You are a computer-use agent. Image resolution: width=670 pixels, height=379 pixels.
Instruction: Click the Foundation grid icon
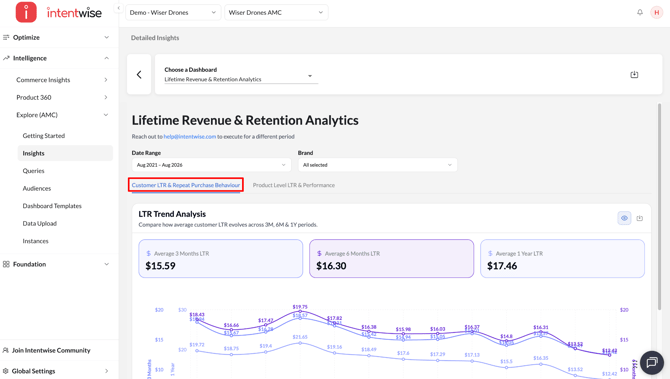pos(6,264)
